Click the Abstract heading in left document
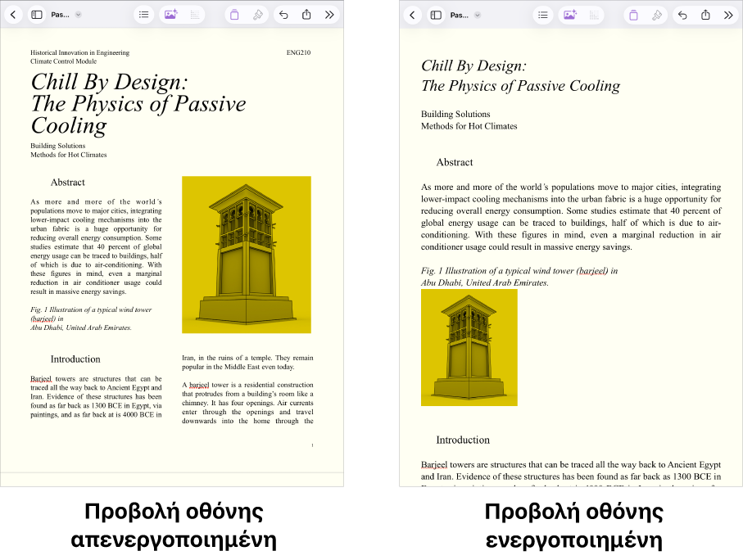 click(x=67, y=183)
